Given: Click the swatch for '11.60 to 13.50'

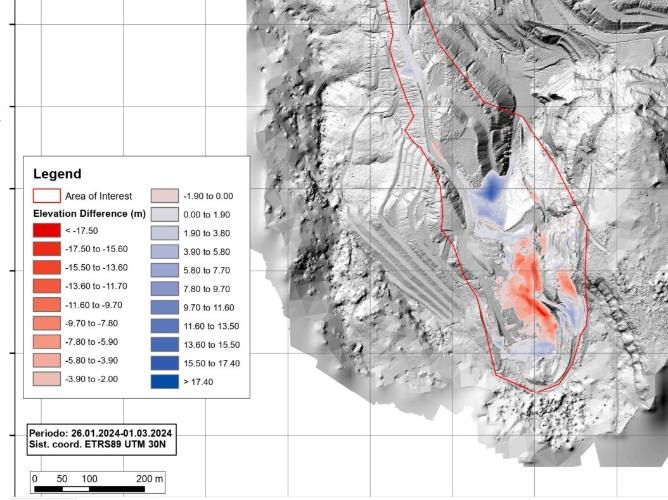Looking at the screenshot, I should point(165,326).
